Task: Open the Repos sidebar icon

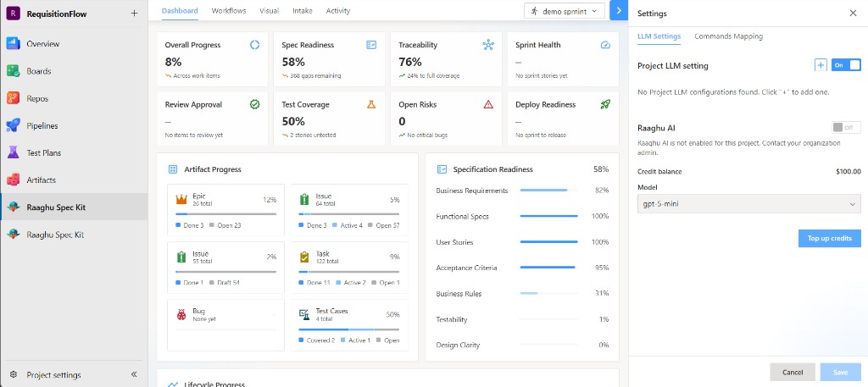Action: pos(14,98)
